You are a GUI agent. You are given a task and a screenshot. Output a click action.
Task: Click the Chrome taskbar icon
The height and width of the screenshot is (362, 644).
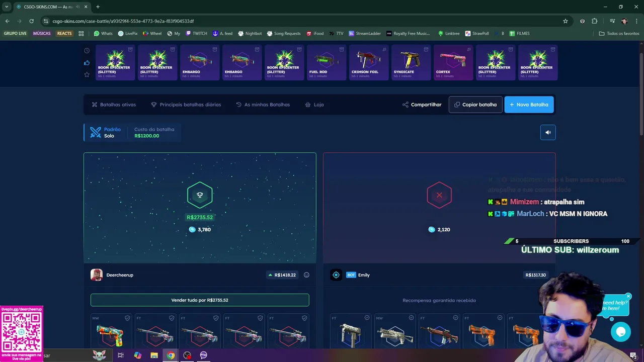[171, 355]
